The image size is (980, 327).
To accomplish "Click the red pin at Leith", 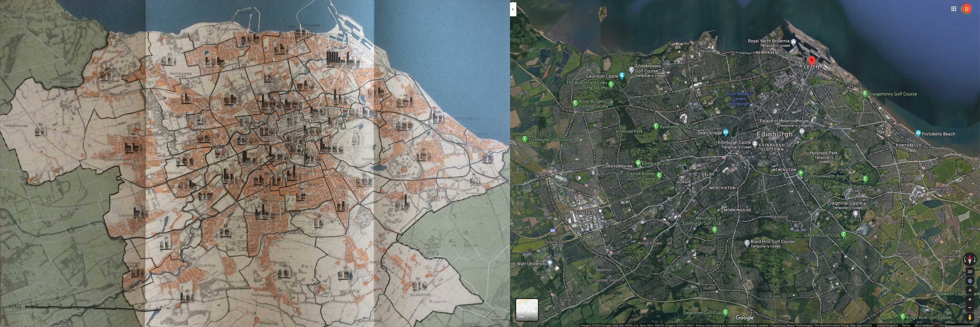I will (x=811, y=61).
